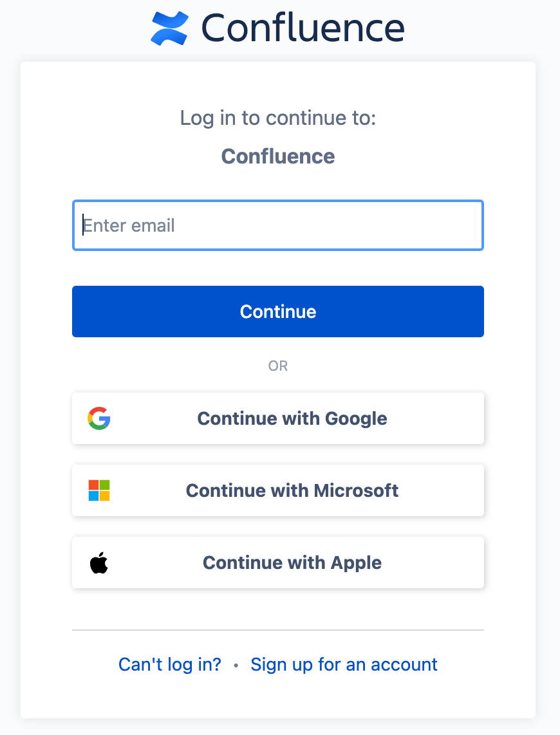
Task: Follow the "Sign up for an account" link
Action: (x=344, y=664)
